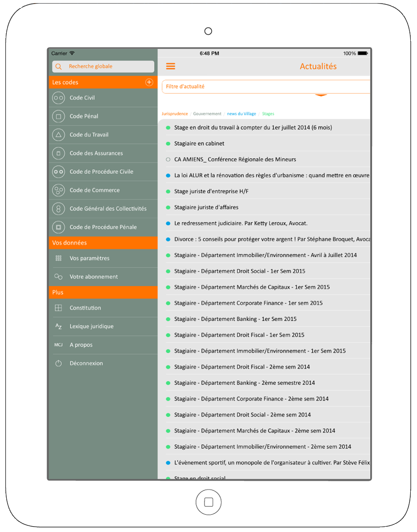The width and height of the screenshot is (417, 532).
Task: Tap the iPad home button
Action: pos(208,502)
